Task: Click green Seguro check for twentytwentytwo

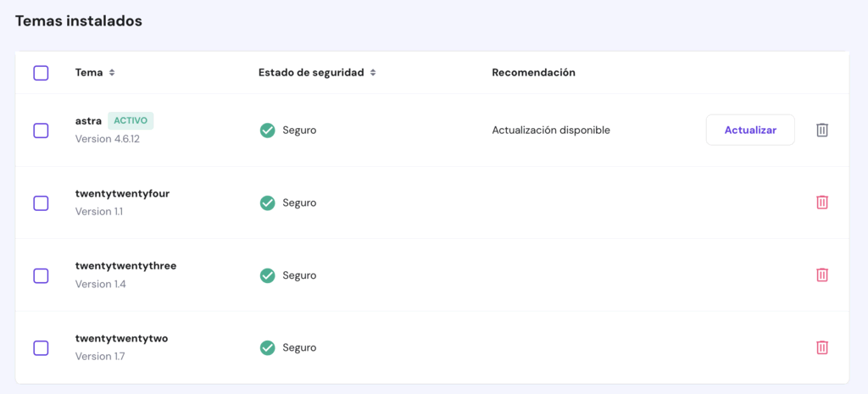Action: (x=267, y=348)
